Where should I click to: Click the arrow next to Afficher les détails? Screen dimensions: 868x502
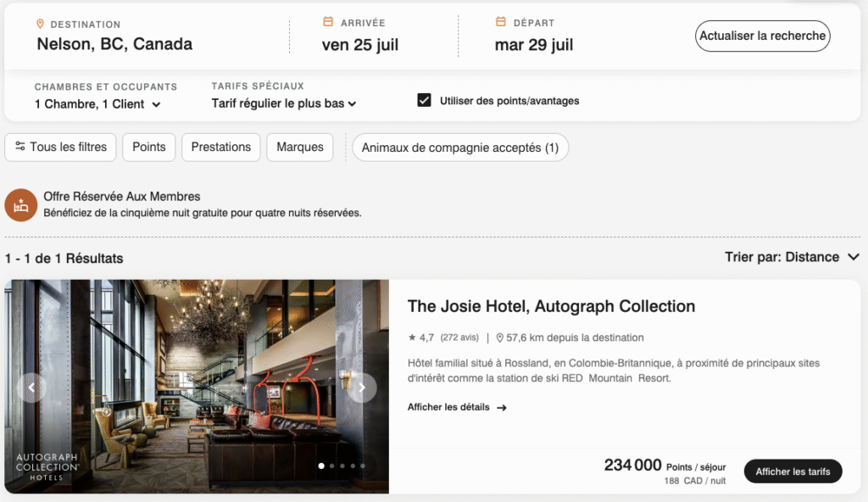tap(502, 408)
